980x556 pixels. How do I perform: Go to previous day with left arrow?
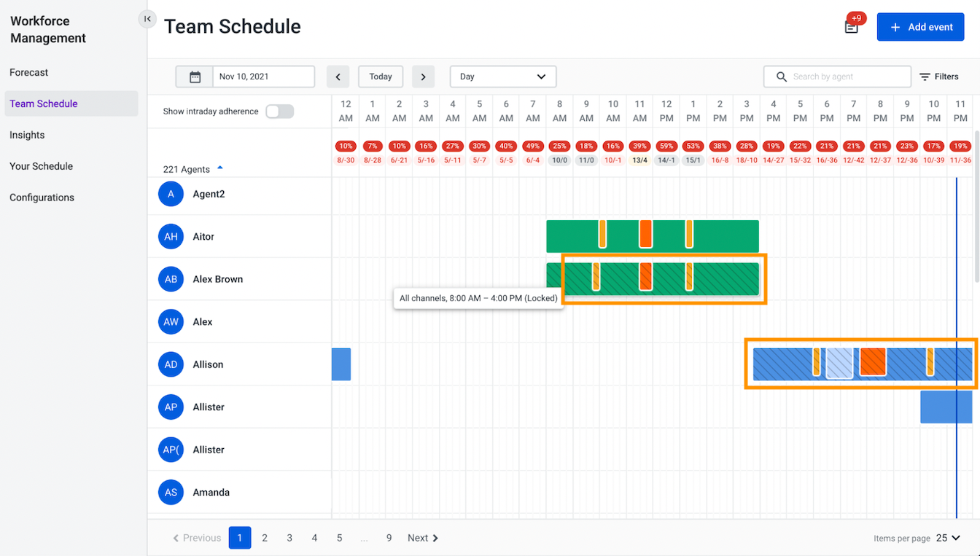(x=338, y=77)
